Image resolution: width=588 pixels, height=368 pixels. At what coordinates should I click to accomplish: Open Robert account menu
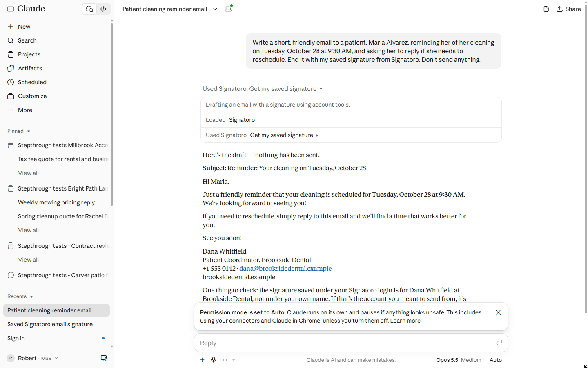click(33, 358)
